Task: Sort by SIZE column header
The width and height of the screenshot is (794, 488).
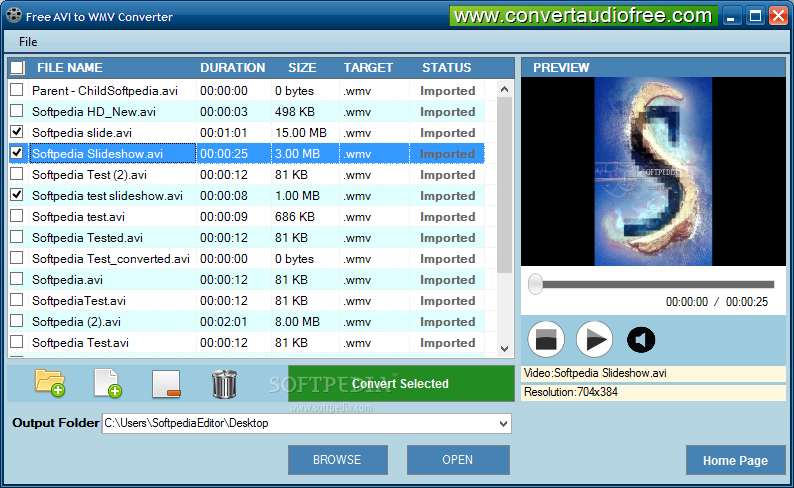Action: coord(302,68)
